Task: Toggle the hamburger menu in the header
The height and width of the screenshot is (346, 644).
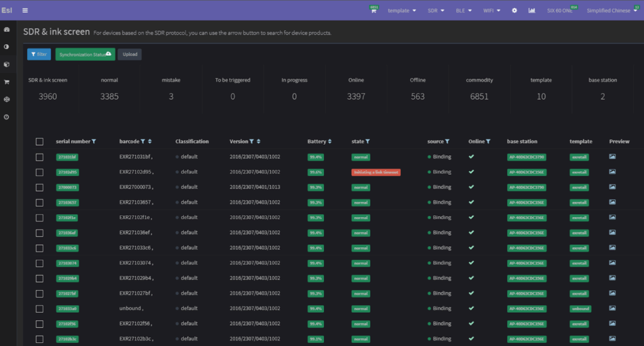Action: coord(25,10)
